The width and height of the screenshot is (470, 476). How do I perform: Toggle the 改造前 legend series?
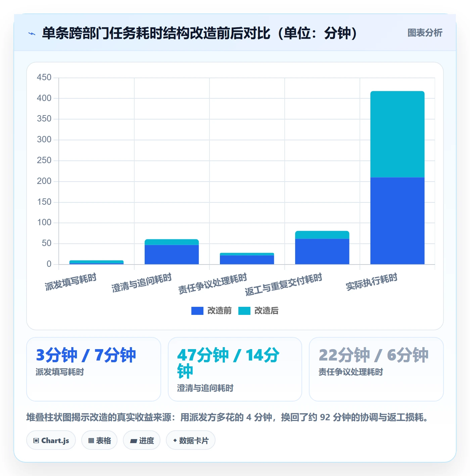tap(211, 311)
